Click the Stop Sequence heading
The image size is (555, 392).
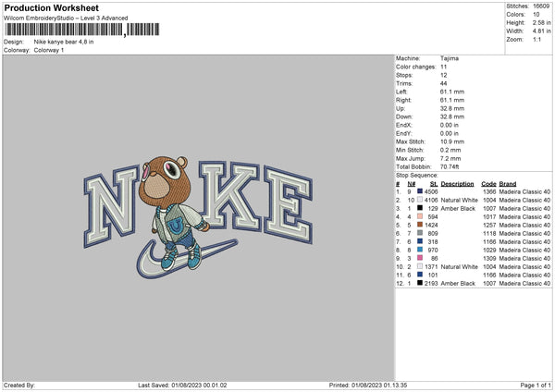tap(417, 176)
